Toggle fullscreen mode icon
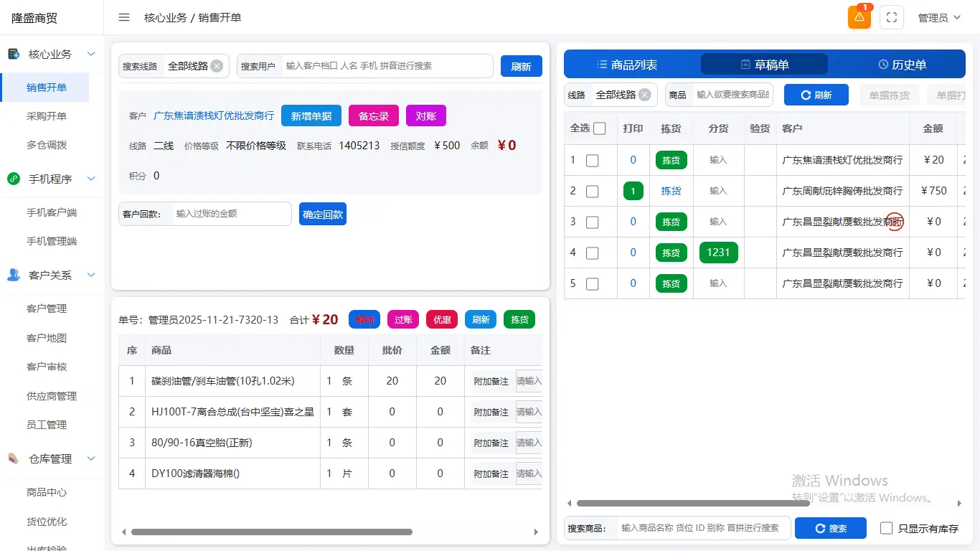 point(892,17)
